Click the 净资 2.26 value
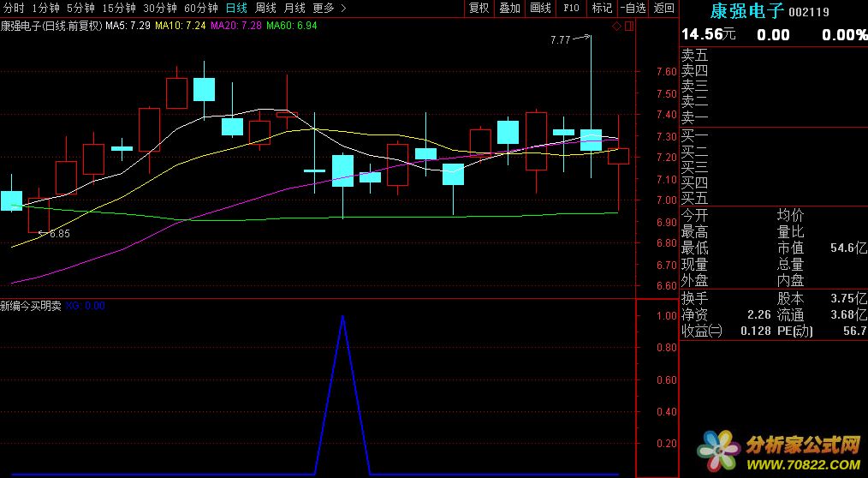868x478 pixels. (x=759, y=315)
